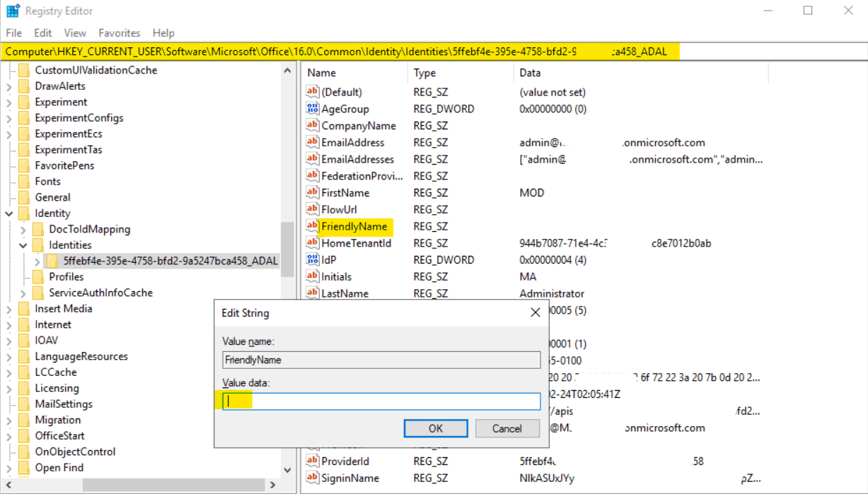Select the General key

coord(52,197)
